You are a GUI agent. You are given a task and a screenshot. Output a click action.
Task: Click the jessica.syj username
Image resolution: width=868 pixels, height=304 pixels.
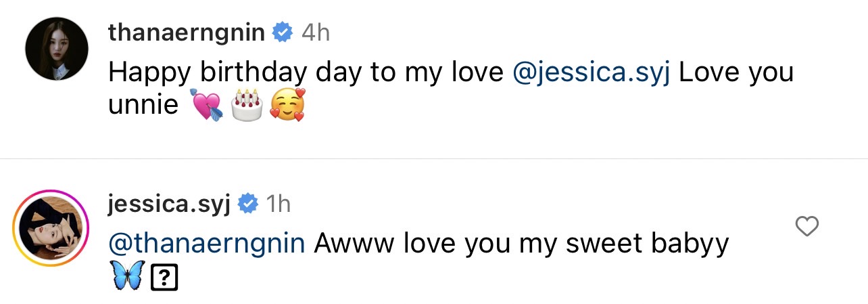tap(169, 203)
